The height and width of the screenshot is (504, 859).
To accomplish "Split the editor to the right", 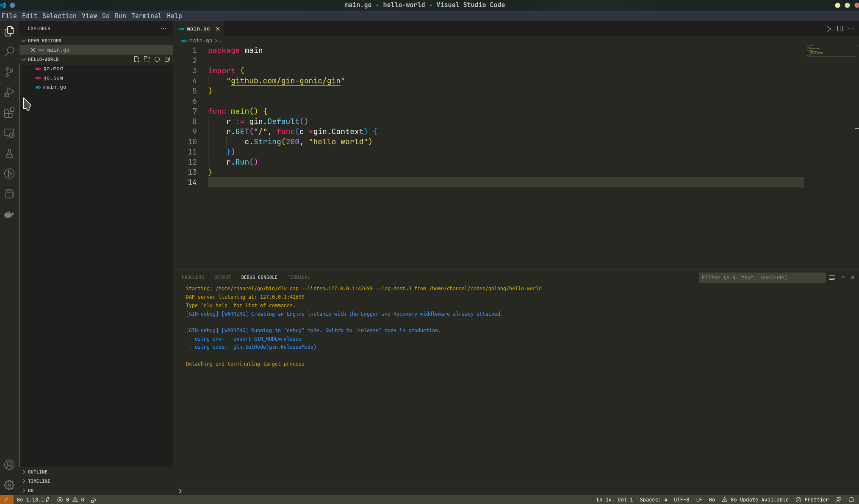I will coord(840,29).
